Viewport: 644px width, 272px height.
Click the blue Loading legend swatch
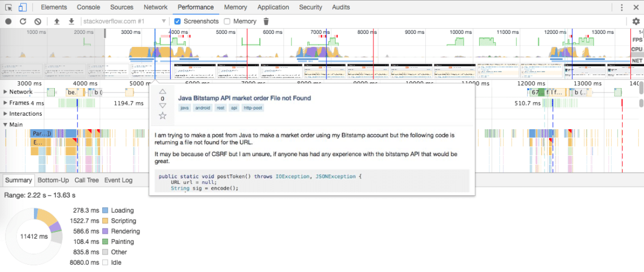click(x=105, y=210)
